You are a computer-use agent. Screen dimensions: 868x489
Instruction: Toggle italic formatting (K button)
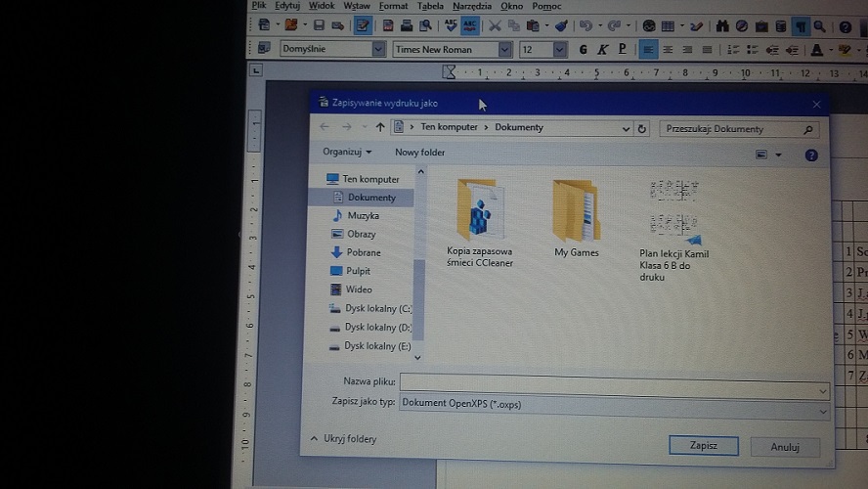[603, 49]
